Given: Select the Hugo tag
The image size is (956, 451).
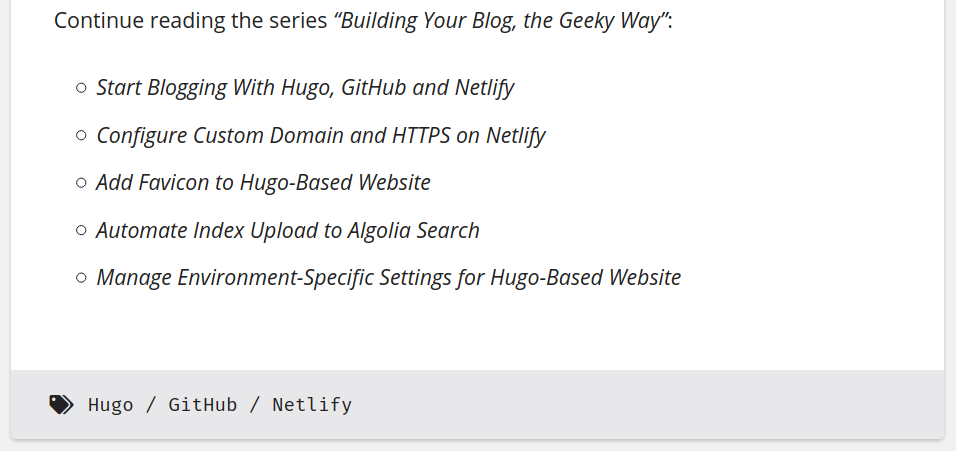Looking at the screenshot, I should click(110, 405).
